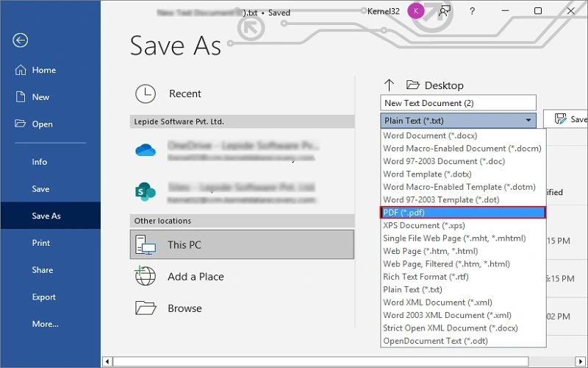588x368 pixels.
Task: Choose PDF (*.pdf) format
Action: [x=463, y=213]
